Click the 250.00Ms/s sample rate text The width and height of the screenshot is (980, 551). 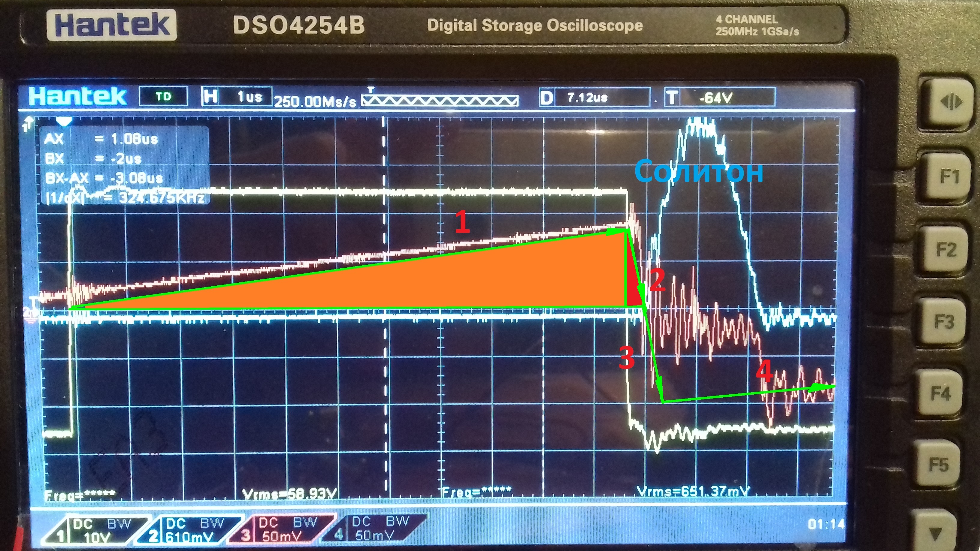[x=315, y=101]
